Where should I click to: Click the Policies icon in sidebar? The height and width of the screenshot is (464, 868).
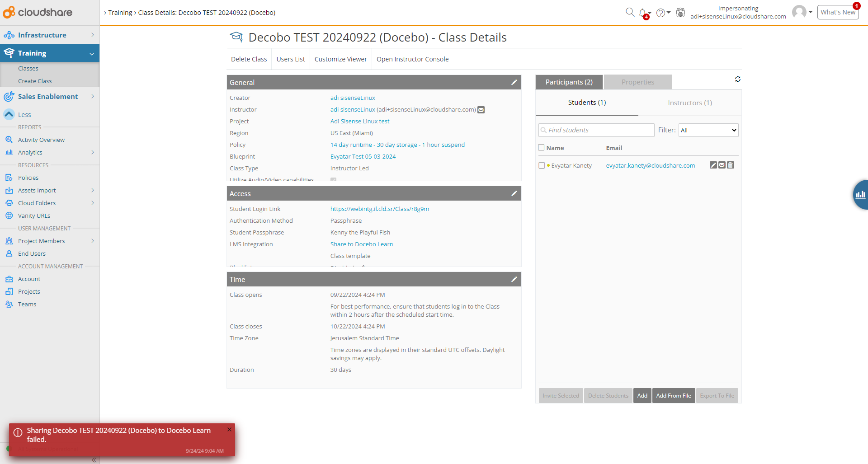[9, 178]
